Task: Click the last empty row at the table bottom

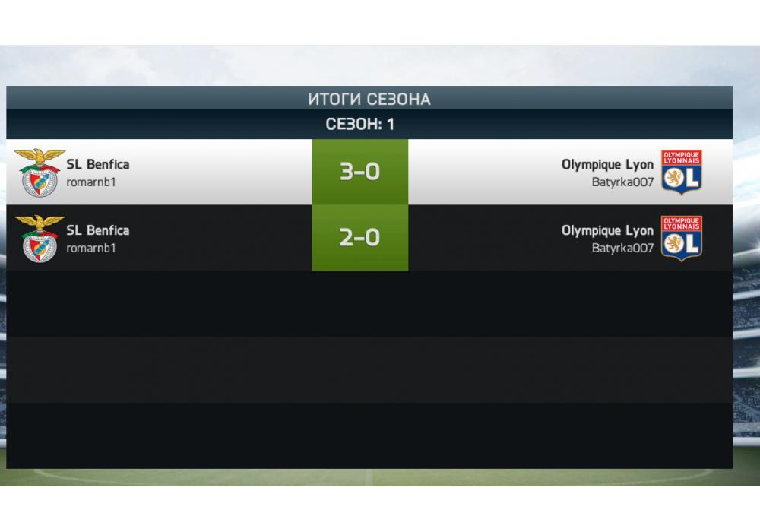Action: 369,435
